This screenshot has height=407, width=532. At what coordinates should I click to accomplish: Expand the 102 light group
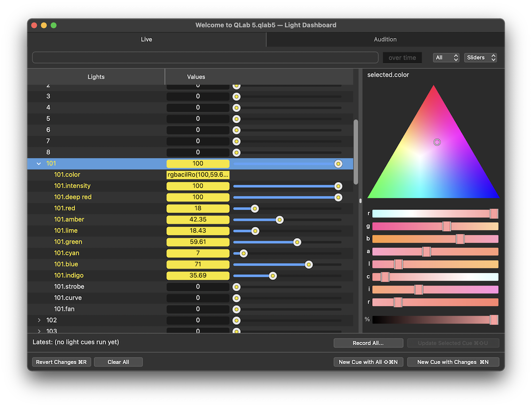[x=39, y=320]
